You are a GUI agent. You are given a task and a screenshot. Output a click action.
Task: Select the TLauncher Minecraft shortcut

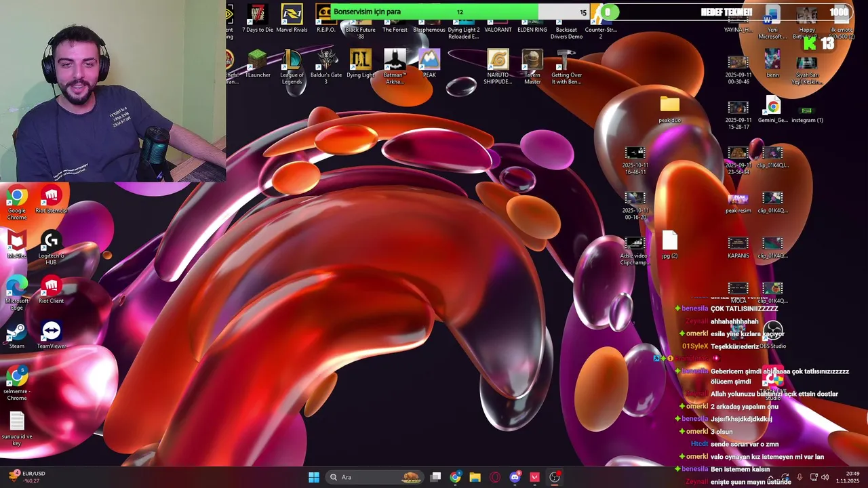[x=258, y=64]
